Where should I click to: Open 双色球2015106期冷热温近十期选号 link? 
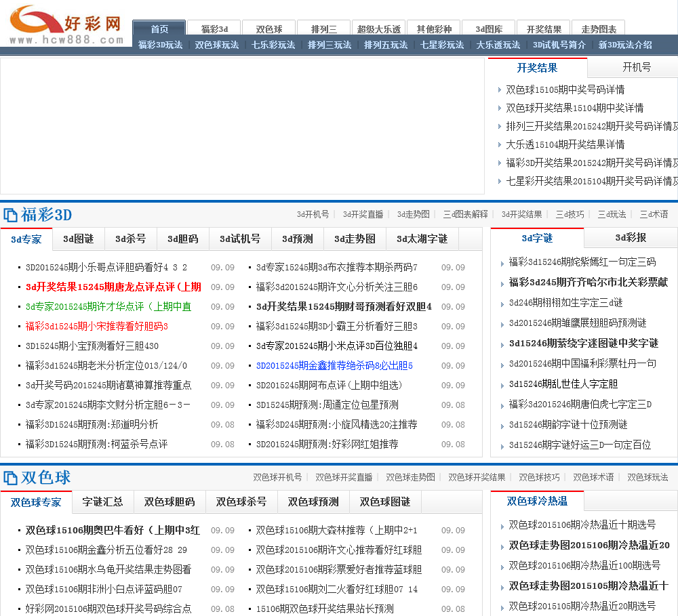pos(582,525)
